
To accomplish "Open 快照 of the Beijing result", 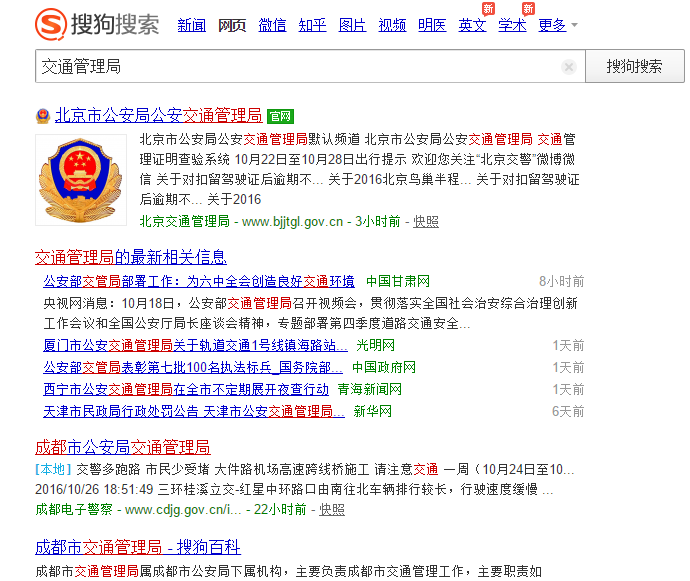I will click(x=426, y=221).
